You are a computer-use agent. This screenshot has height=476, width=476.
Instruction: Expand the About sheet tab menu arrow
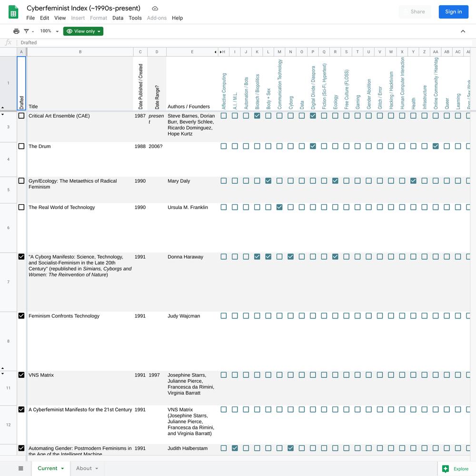[x=97, y=468]
